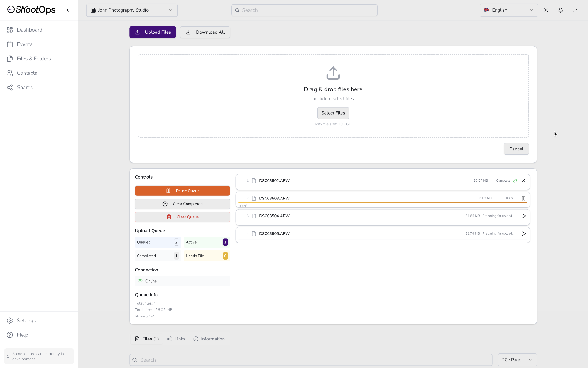588x368 pixels.
Task: Open the 20 / Page dropdown
Action: click(517, 360)
